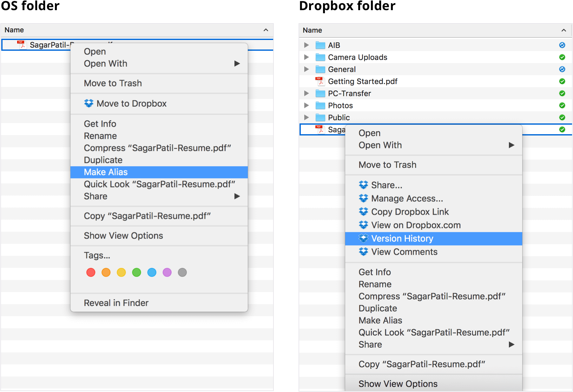This screenshot has width=573, height=392.
Task: Click Dropbox icon beside Move to Dropbox
Action: point(89,103)
